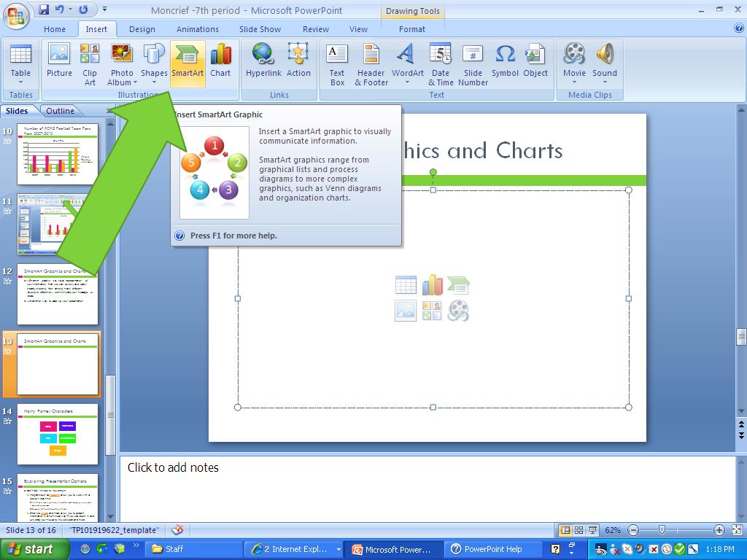This screenshot has height=560, width=747.
Task: Click the placeholder's Clip Art icon
Action: 432,311
